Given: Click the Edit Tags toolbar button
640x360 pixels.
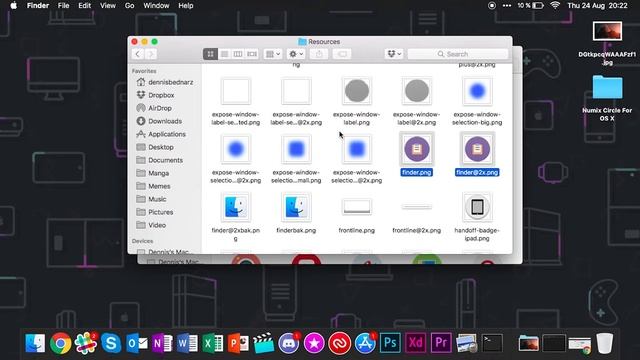Looking at the screenshot, I should click(342, 54).
